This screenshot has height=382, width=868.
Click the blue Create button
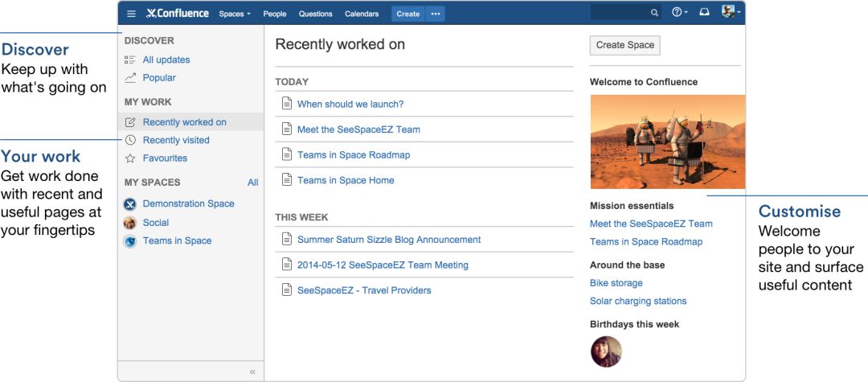(x=408, y=14)
